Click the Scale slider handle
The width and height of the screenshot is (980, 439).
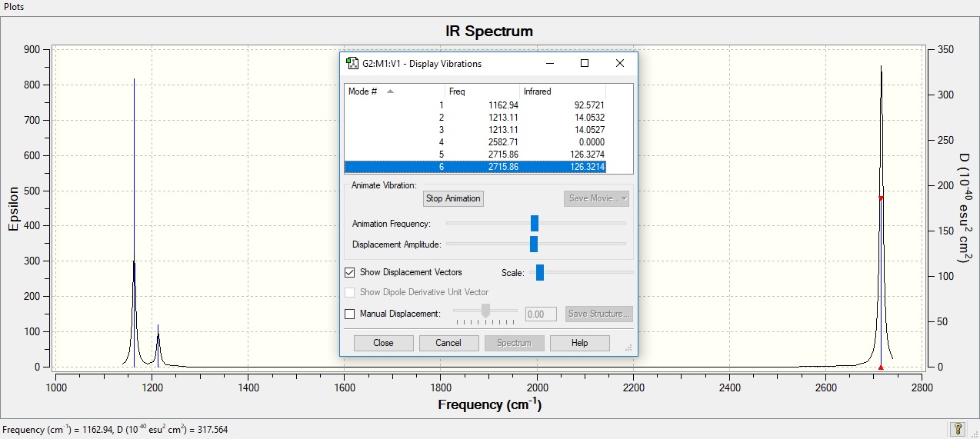click(x=540, y=272)
